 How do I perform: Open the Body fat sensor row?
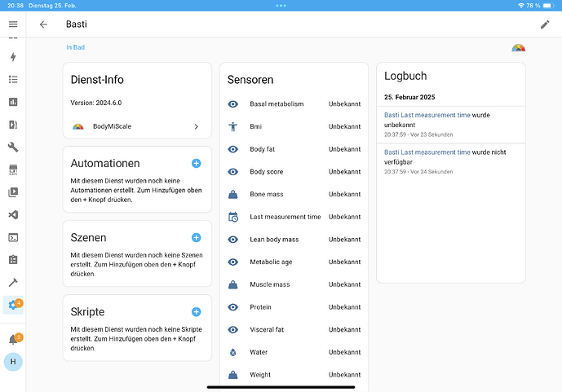[x=294, y=149]
